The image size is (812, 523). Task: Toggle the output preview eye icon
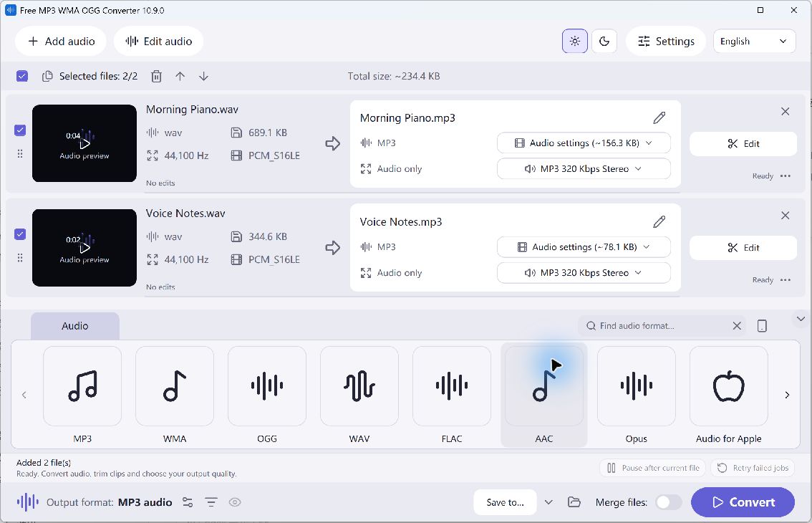click(x=235, y=502)
